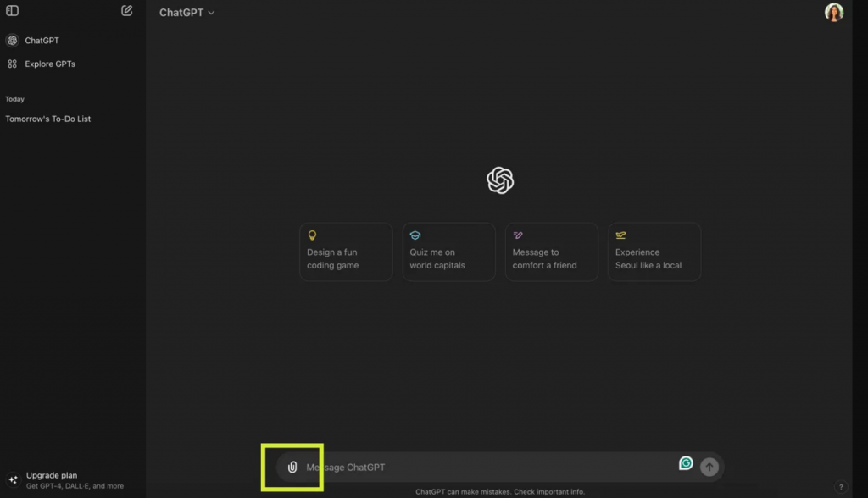The width and height of the screenshot is (868, 498).
Task: Click the "Get GPT-4, DALL·E, and more" subtitle
Action: click(x=75, y=486)
